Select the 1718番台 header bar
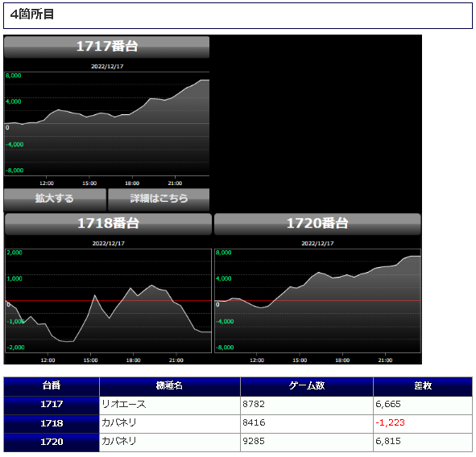 click(x=108, y=224)
